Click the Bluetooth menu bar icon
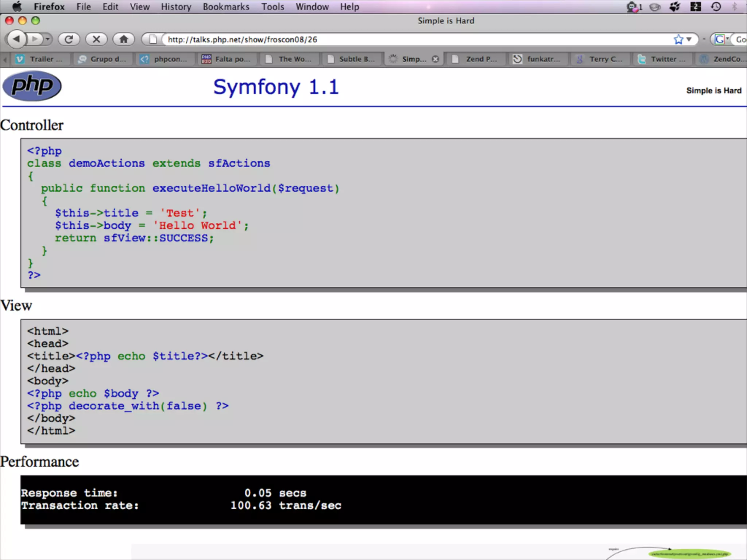747x560 pixels. point(735,7)
